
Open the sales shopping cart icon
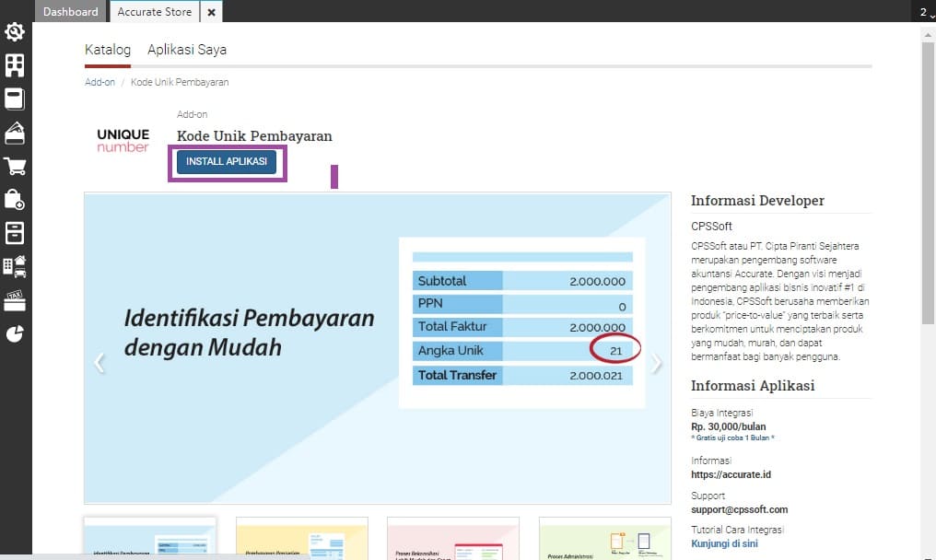pos(15,167)
